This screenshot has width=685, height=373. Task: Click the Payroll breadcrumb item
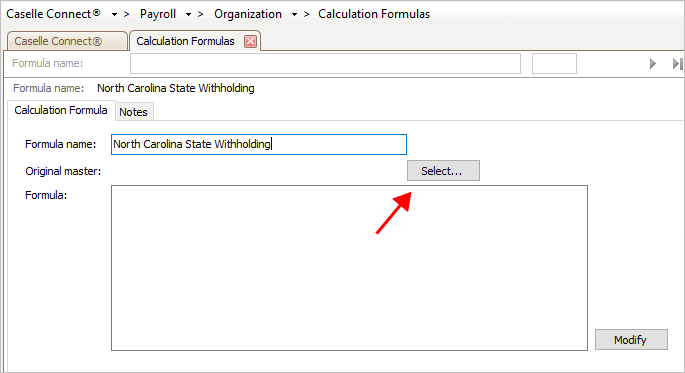(x=158, y=14)
